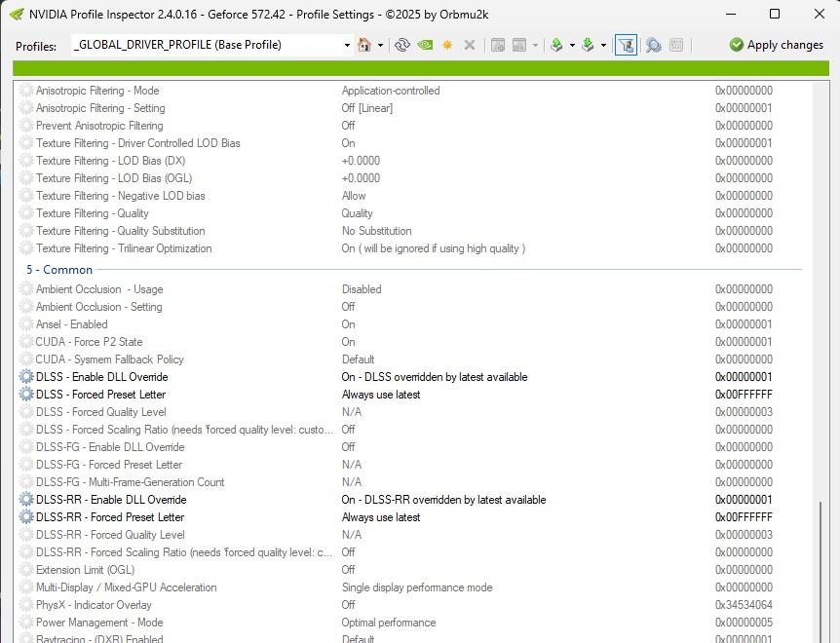Screen dimensions: 840x643
Task: Open the import profiles dropdown arrow
Action: click(603, 46)
